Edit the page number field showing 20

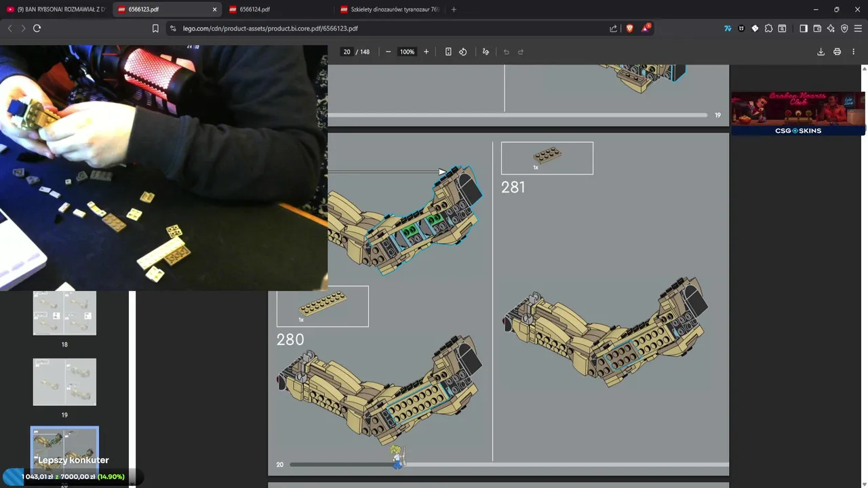[x=347, y=52]
